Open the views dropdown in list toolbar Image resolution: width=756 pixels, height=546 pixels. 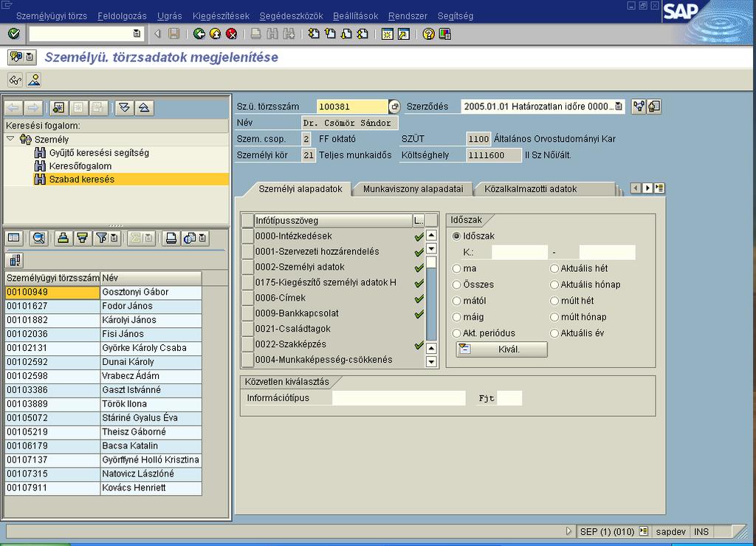(x=202, y=238)
